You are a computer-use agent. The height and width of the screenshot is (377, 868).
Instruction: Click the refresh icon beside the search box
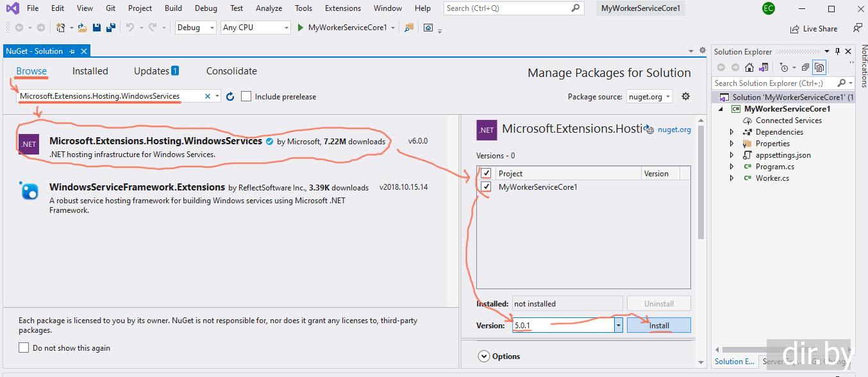(230, 96)
